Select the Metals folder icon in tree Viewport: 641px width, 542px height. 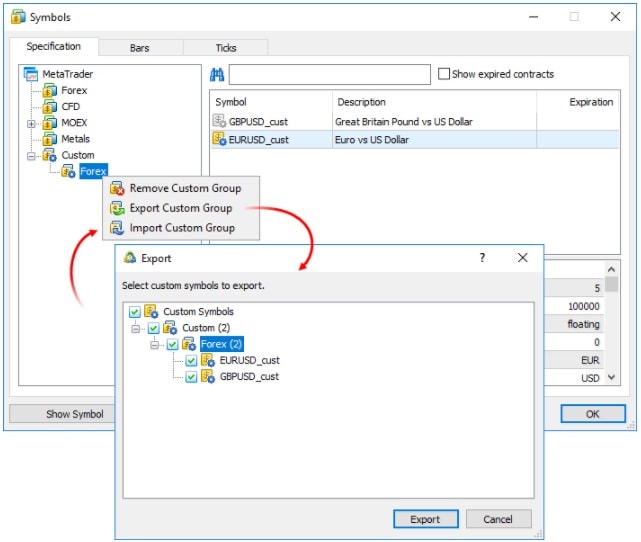49,139
